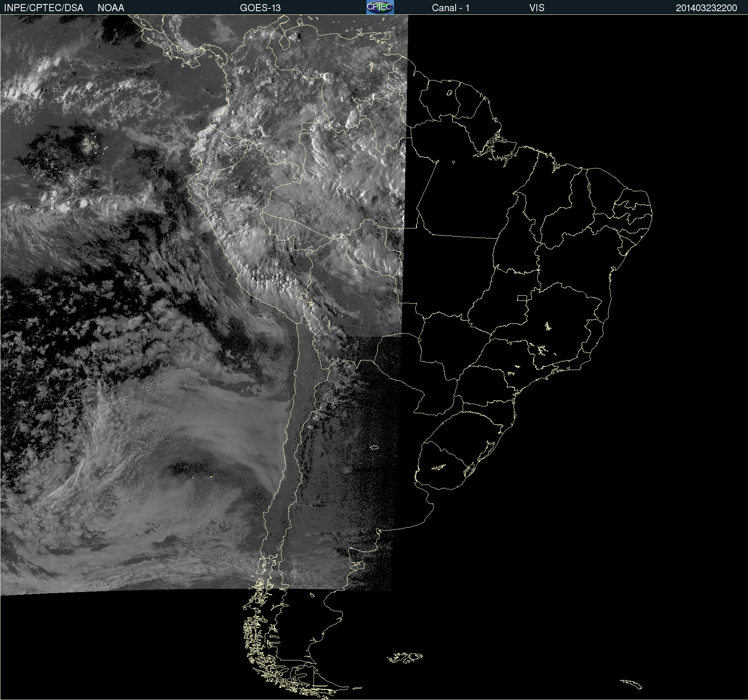Click the Canal - 1 channel label
This screenshot has width=748, height=700.
pos(450,8)
